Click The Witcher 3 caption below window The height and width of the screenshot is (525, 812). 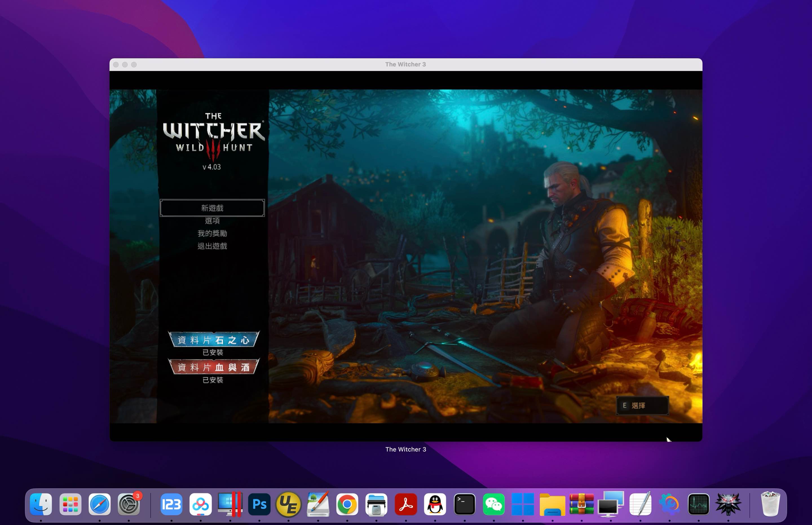tap(406, 449)
